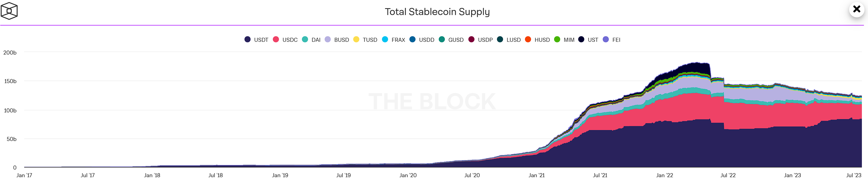Screen dimensions: 868x179
Task: Click the Total Stablecoin Supply title
Action: (437, 12)
